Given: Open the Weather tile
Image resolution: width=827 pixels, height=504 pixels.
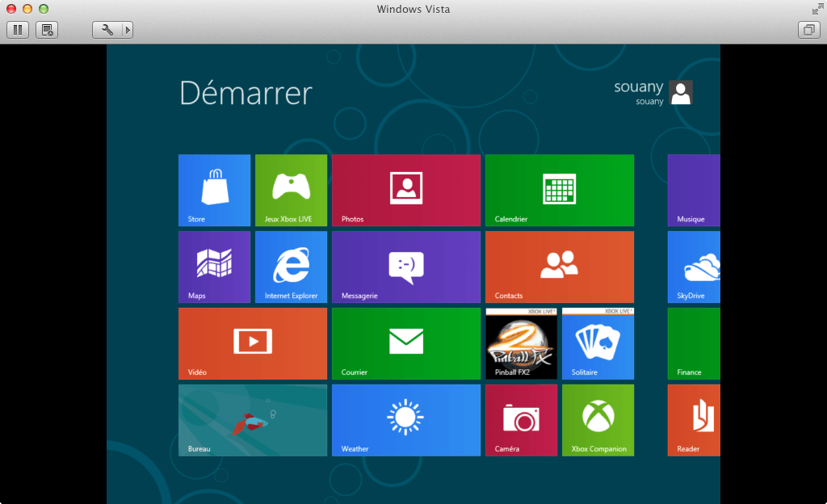Looking at the screenshot, I should 406,420.
